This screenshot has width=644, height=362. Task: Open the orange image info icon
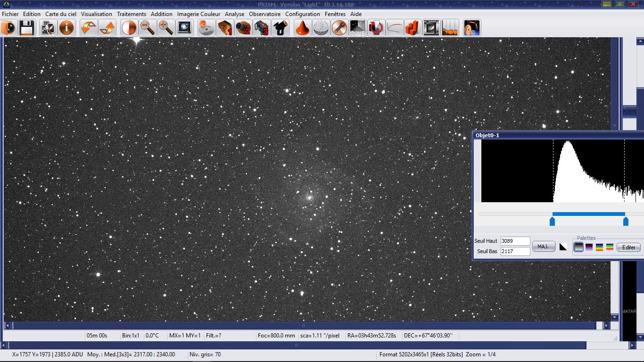point(66,28)
